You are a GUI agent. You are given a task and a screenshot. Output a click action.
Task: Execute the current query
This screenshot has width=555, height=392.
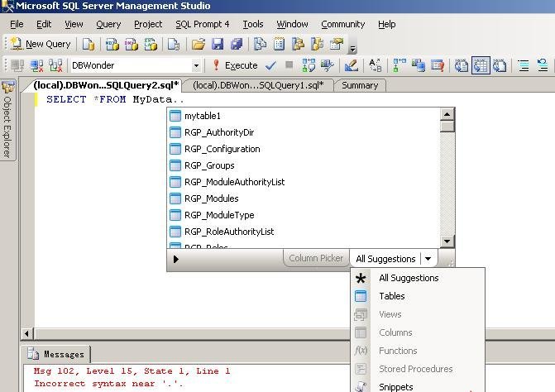click(x=235, y=65)
